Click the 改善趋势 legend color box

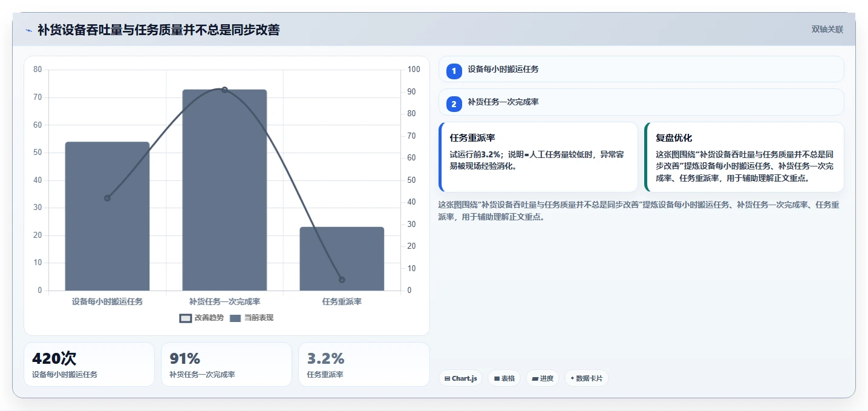pos(186,318)
